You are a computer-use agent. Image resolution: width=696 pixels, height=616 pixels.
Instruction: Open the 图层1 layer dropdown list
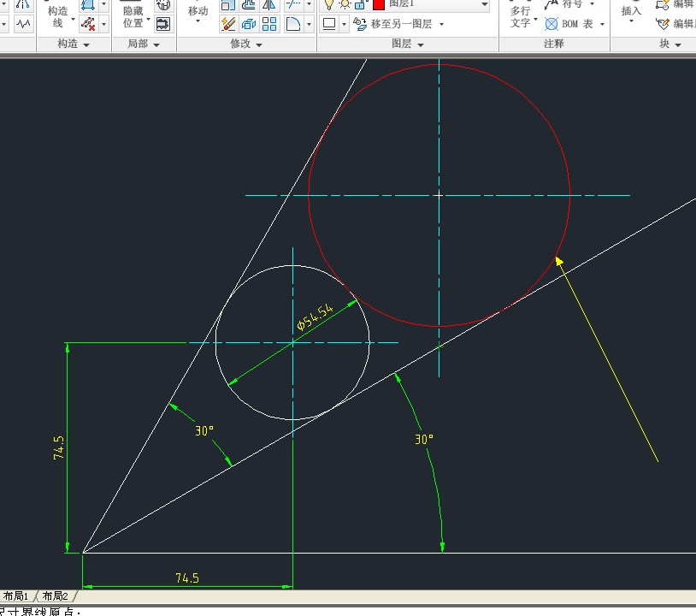485,5
